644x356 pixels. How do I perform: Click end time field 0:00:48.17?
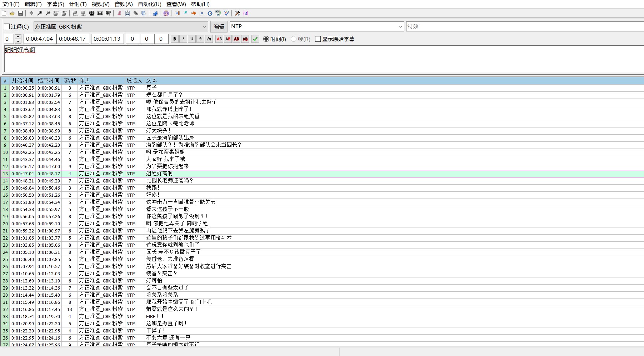pos(73,39)
